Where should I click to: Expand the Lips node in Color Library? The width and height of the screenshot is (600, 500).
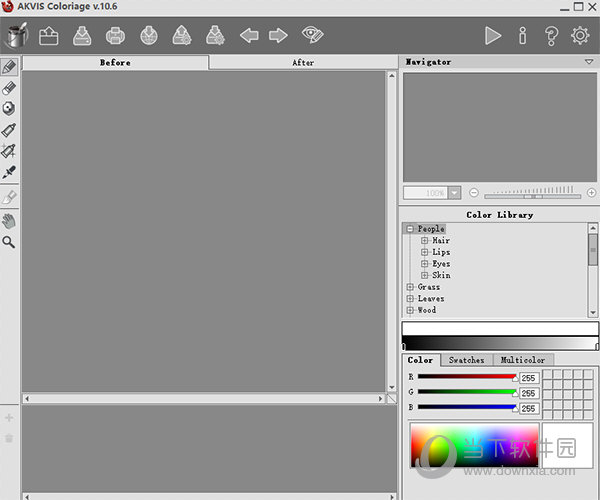click(424, 252)
